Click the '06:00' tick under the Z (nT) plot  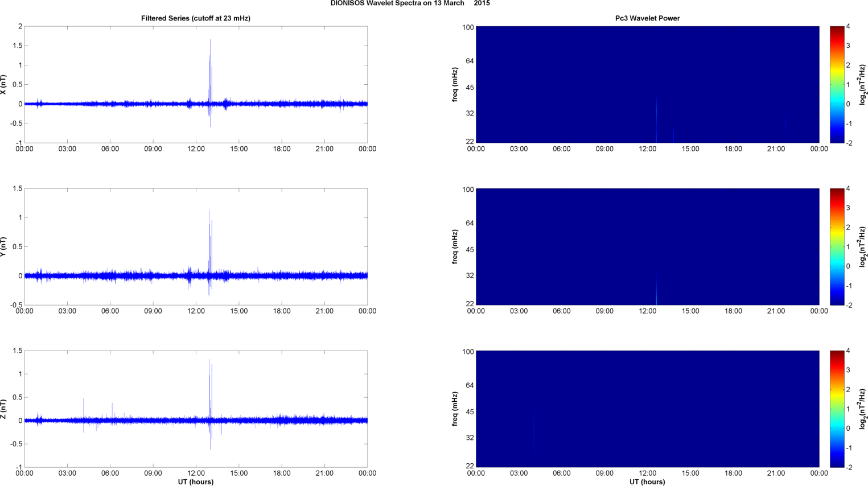[x=110, y=473]
